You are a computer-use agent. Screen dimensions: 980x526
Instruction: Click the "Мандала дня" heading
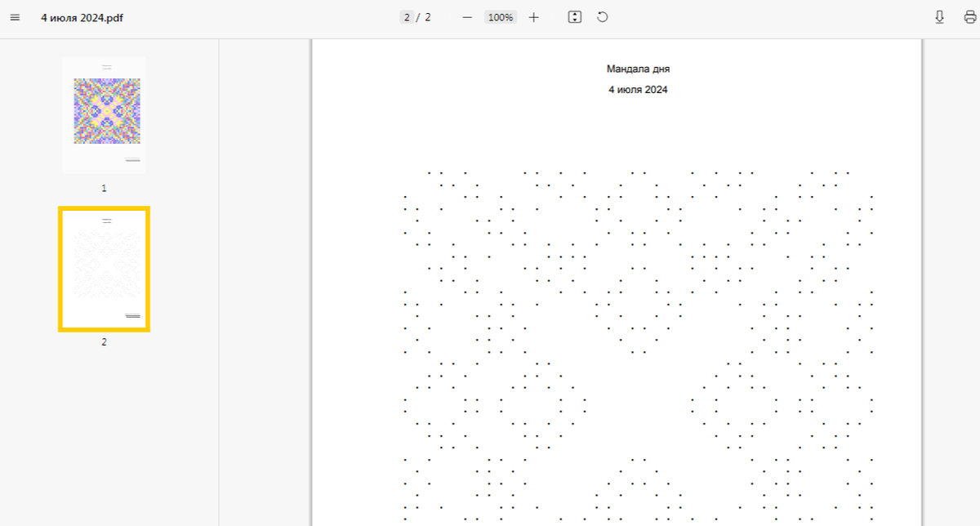tap(638, 69)
